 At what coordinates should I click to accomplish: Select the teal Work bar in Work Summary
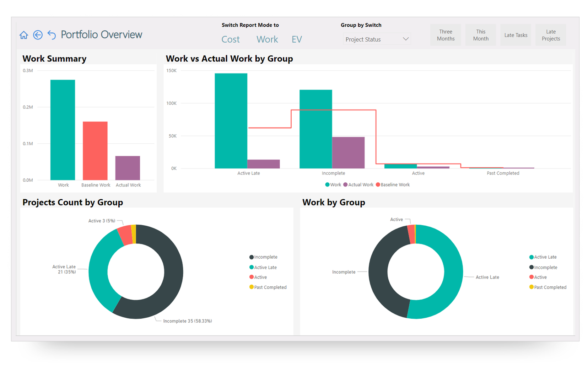(x=63, y=130)
